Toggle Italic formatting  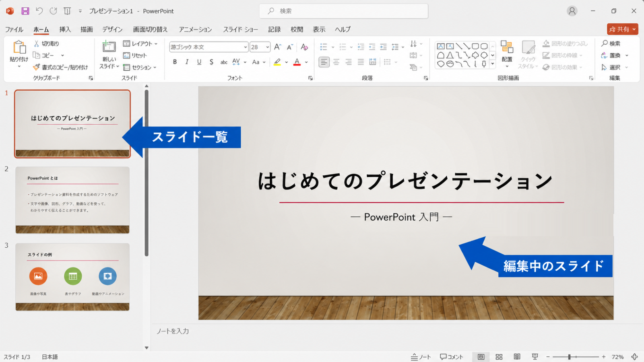coord(187,62)
